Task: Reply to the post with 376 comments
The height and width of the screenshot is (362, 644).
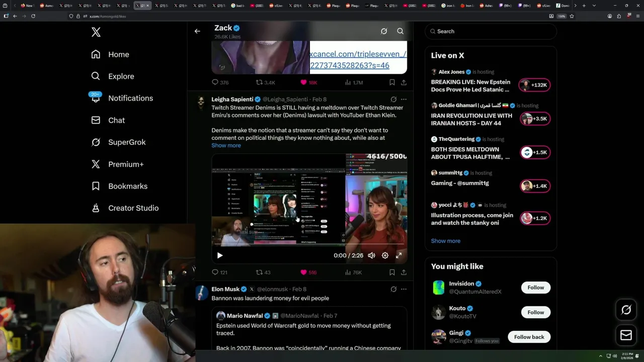Action: coord(220,82)
